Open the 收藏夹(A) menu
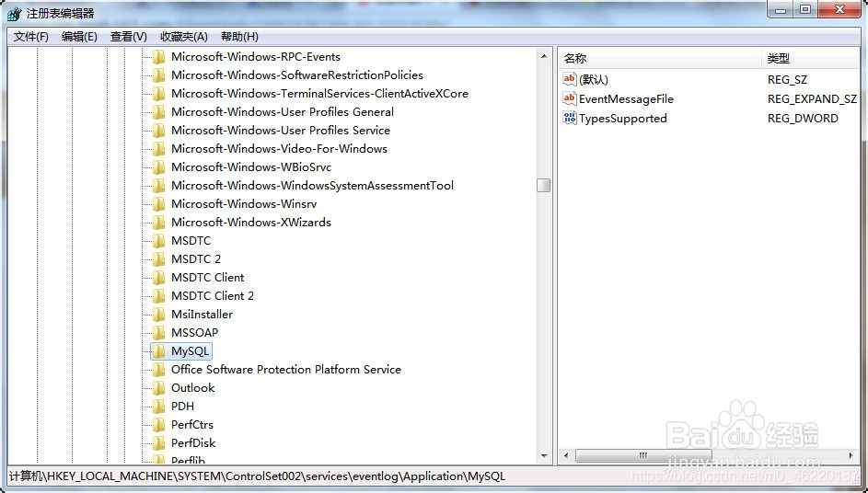Screen dimensions: 868x493 tap(184, 37)
